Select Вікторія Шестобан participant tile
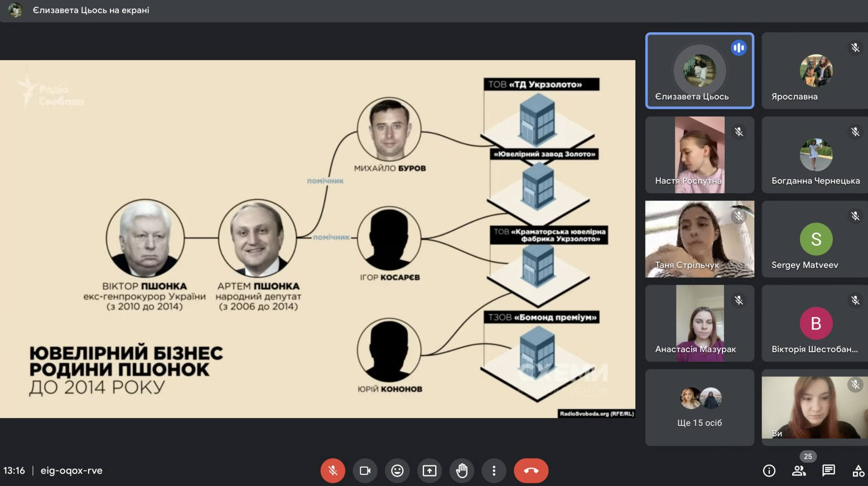868x486 pixels. [815, 323]
